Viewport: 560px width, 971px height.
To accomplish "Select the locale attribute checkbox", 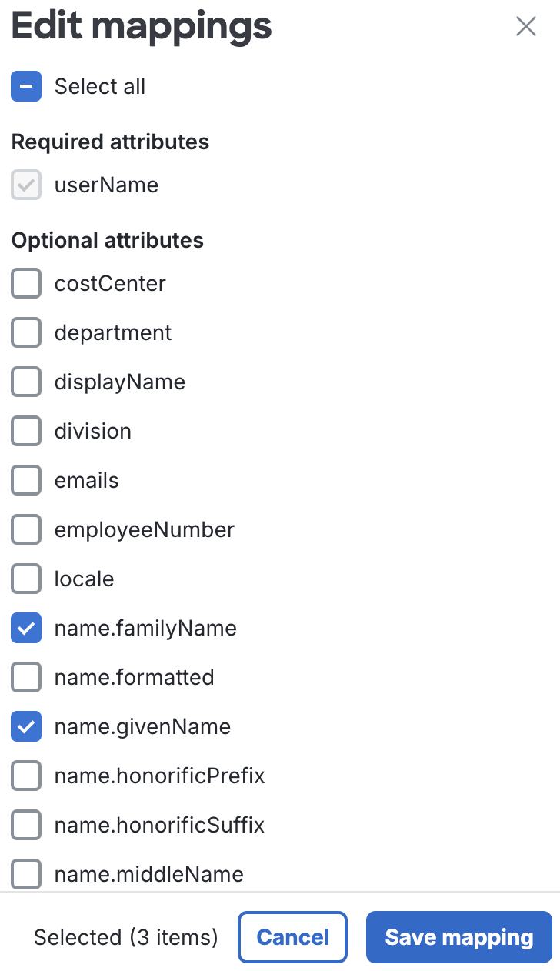I will 26,579.
